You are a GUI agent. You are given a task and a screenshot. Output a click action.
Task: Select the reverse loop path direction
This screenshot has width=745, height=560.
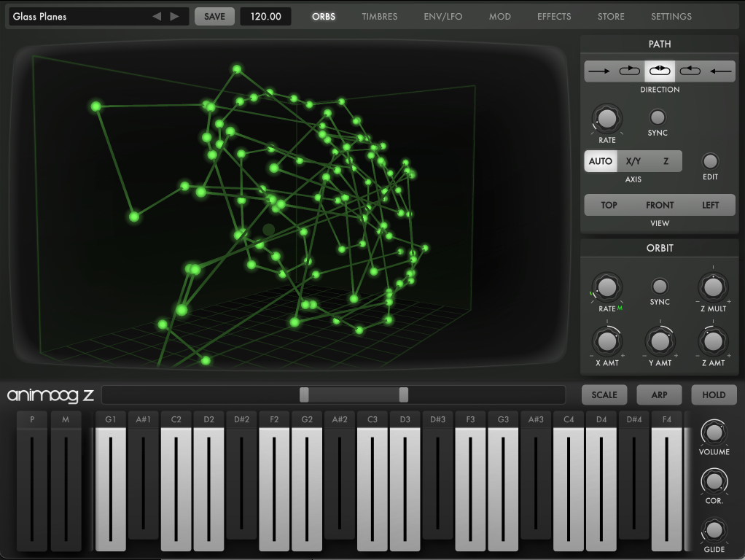[690, 71]
